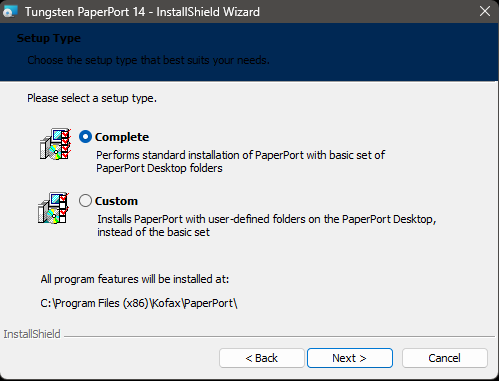Viewport: 499px width, 381px height.
Task: Click the InstallShield label at the bottom
Action: coord(32,334)
